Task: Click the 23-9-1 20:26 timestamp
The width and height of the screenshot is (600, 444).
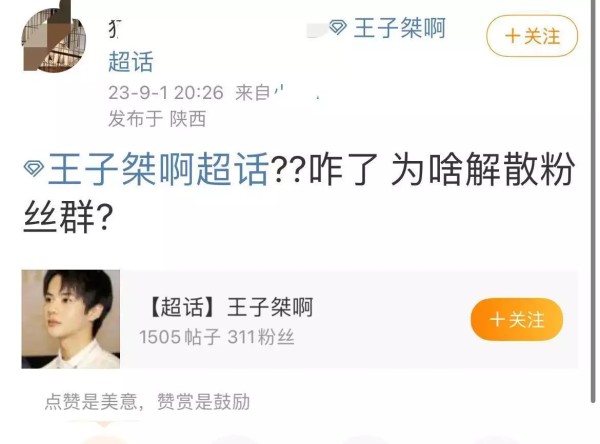Action: pyautogui.click(x=166, y=93)
